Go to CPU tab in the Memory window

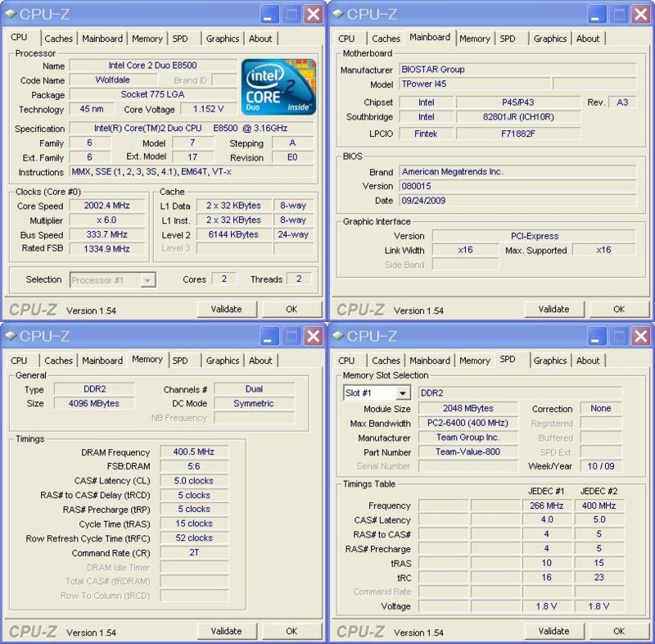click(x=19, y=361)
